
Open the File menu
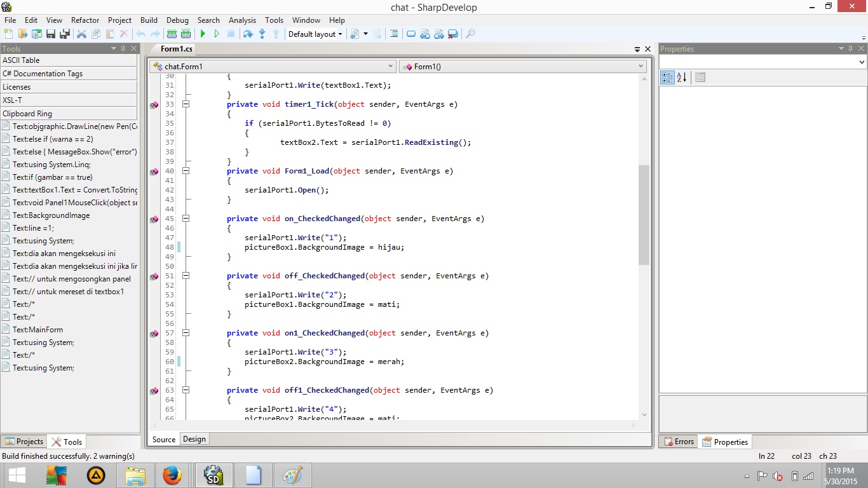click(10, 20)
